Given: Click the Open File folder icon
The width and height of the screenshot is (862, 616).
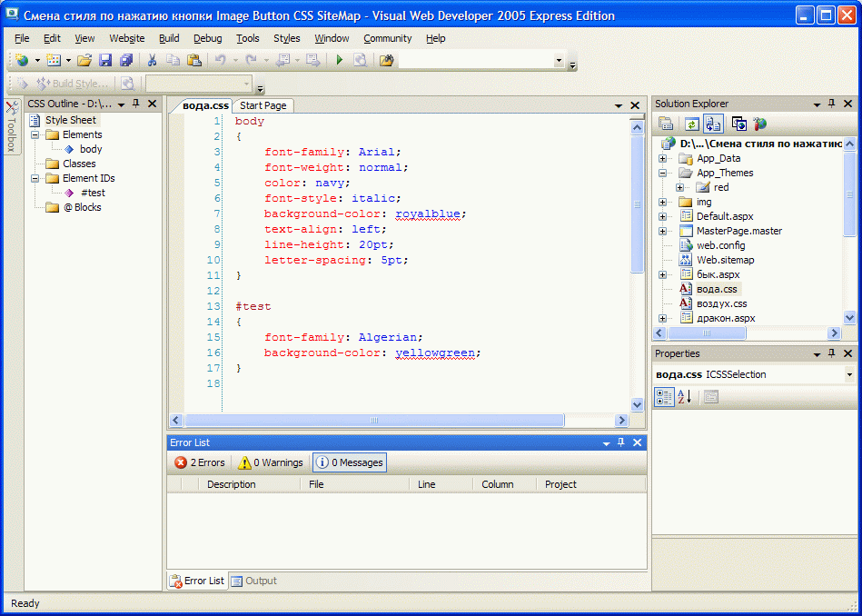Looking at the screenshot, I should 84,60.
